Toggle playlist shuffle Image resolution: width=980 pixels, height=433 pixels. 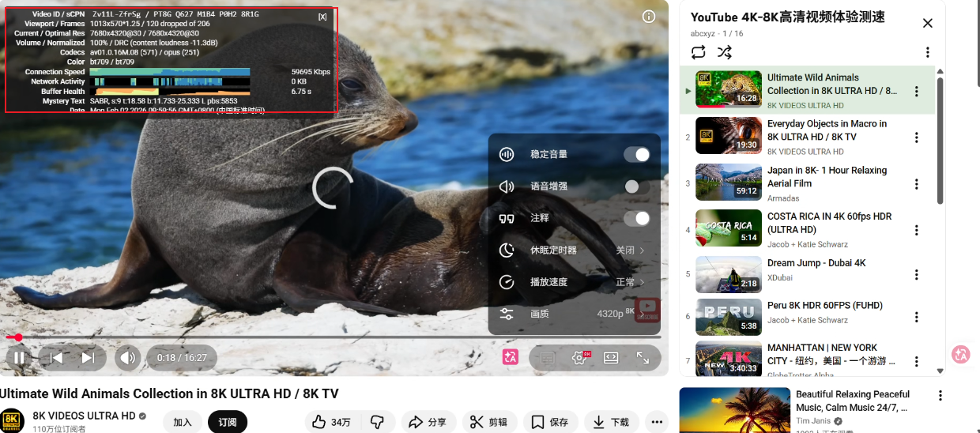(724, 52)
